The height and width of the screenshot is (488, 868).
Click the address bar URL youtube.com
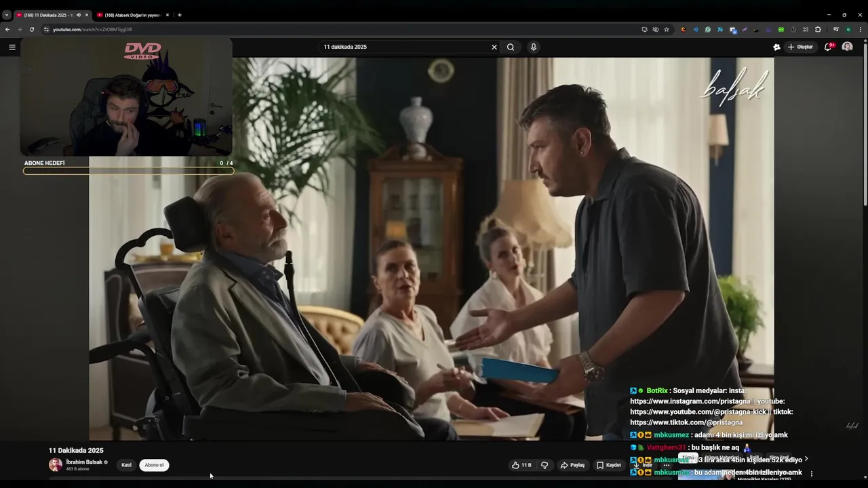point(92,29)
